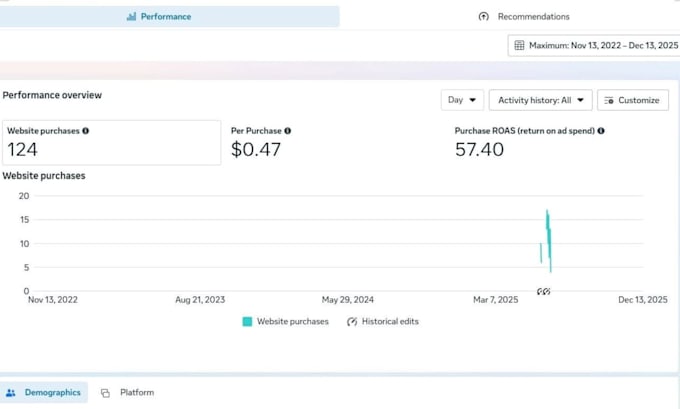680x409 pixels.
Task: Expand the Day granularity dropdown
Action: point(462,100)
